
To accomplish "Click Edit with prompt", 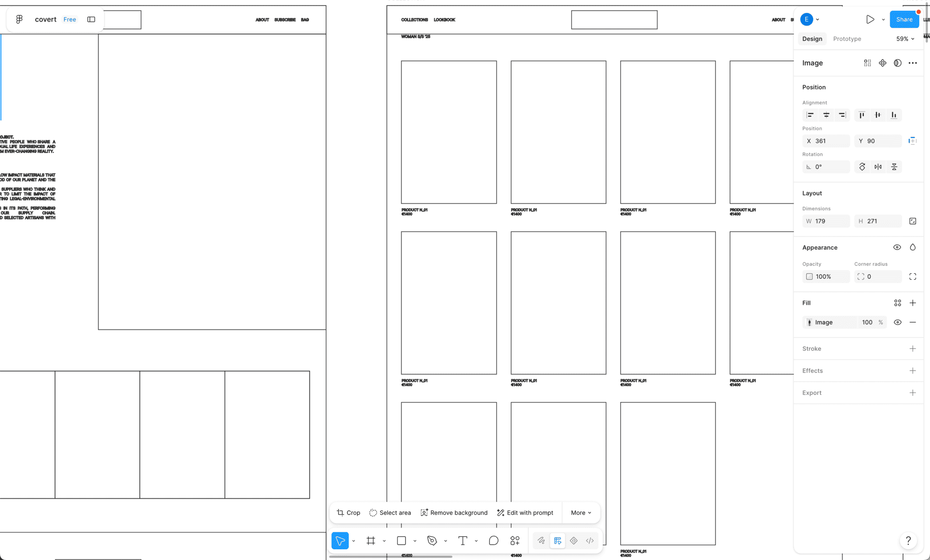I will point(525,513).
